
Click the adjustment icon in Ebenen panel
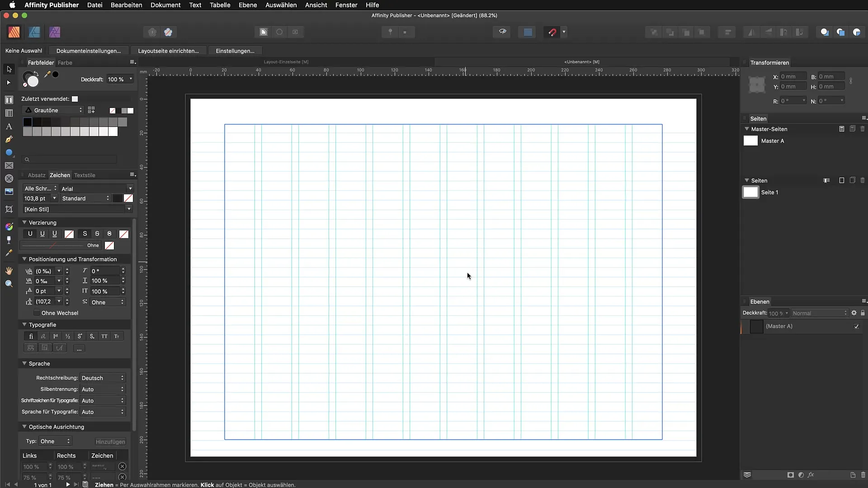pos(801,475)
